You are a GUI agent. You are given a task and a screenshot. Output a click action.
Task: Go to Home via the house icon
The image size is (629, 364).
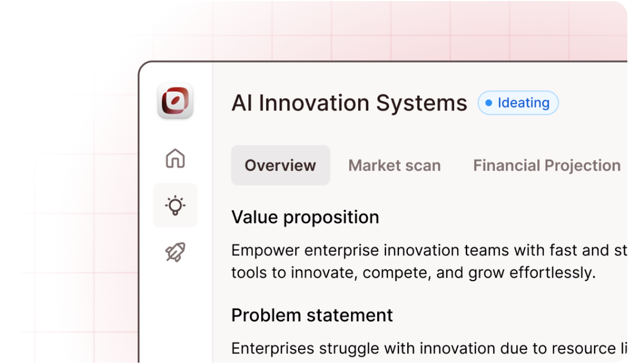[x=175, y=158]
